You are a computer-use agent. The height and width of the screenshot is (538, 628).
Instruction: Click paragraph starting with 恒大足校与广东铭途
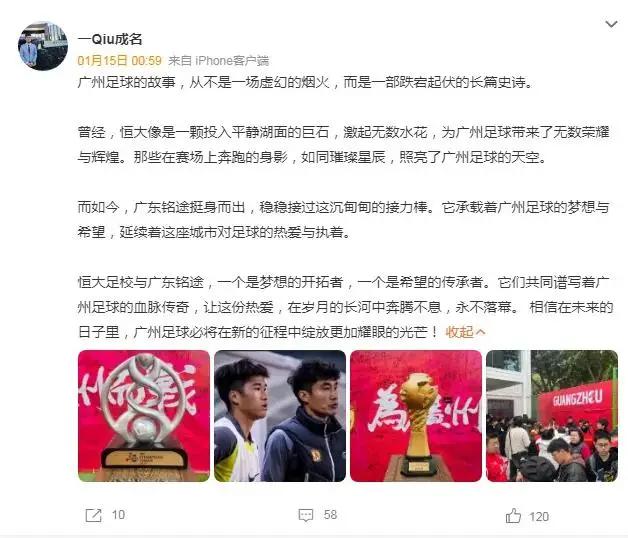tap(345, 307)
